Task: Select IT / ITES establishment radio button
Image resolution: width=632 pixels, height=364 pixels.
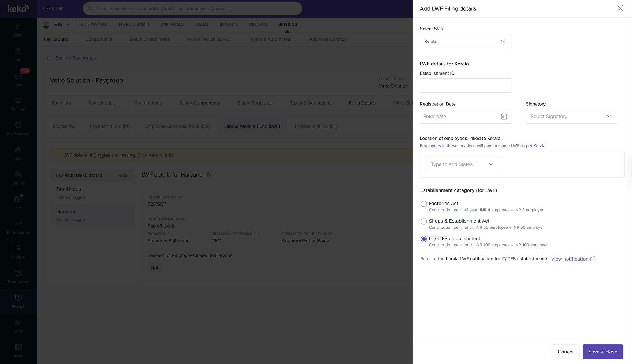Action: pyautogui.click(x=424, y=239)
